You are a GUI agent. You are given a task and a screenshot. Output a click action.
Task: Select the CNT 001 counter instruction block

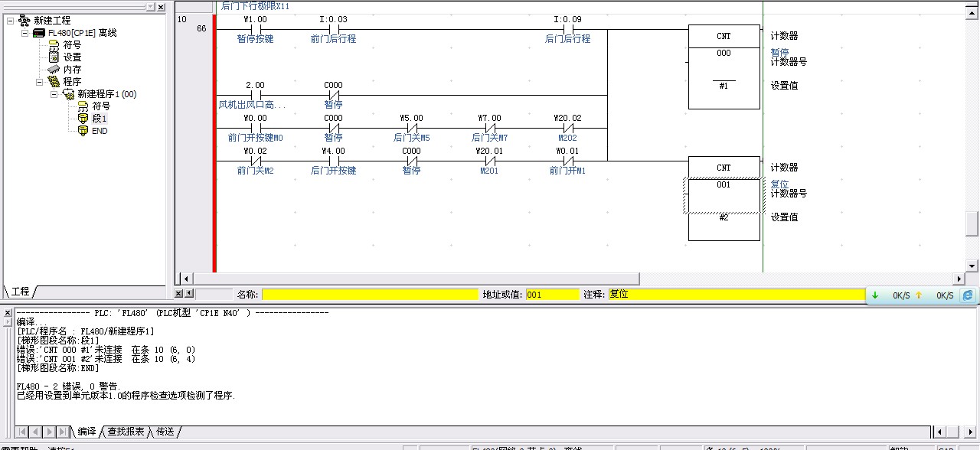point(724,198)
